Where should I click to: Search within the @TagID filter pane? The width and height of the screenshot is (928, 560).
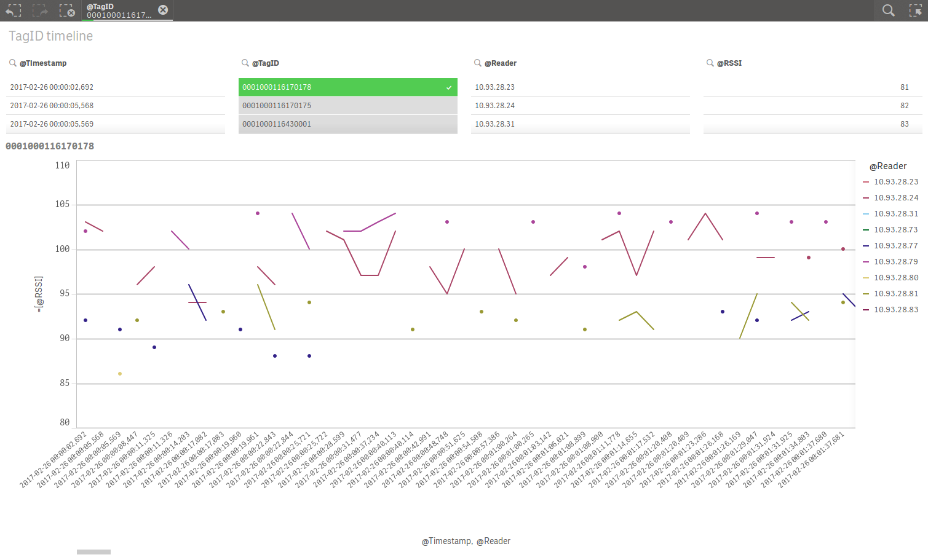[x=245, y=63]
